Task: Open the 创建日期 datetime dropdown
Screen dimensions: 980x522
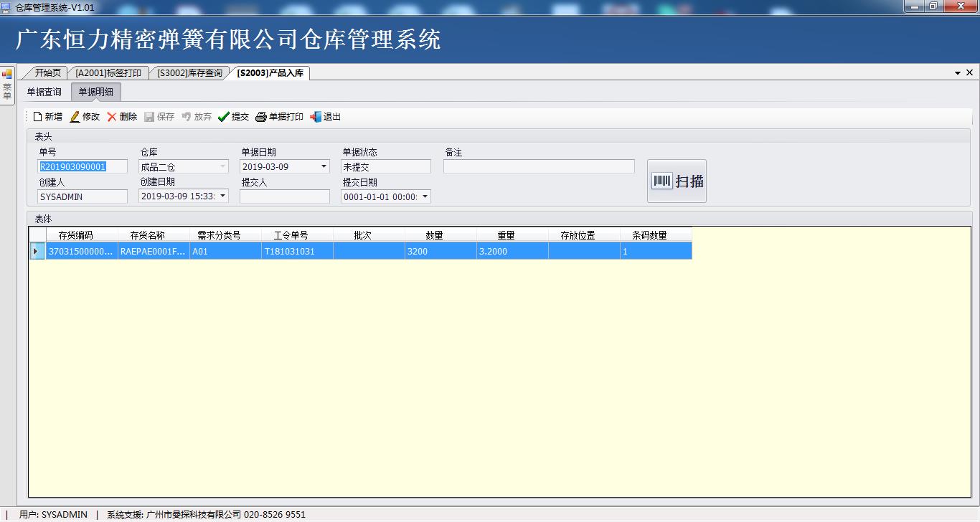Action: coord(222,196)
